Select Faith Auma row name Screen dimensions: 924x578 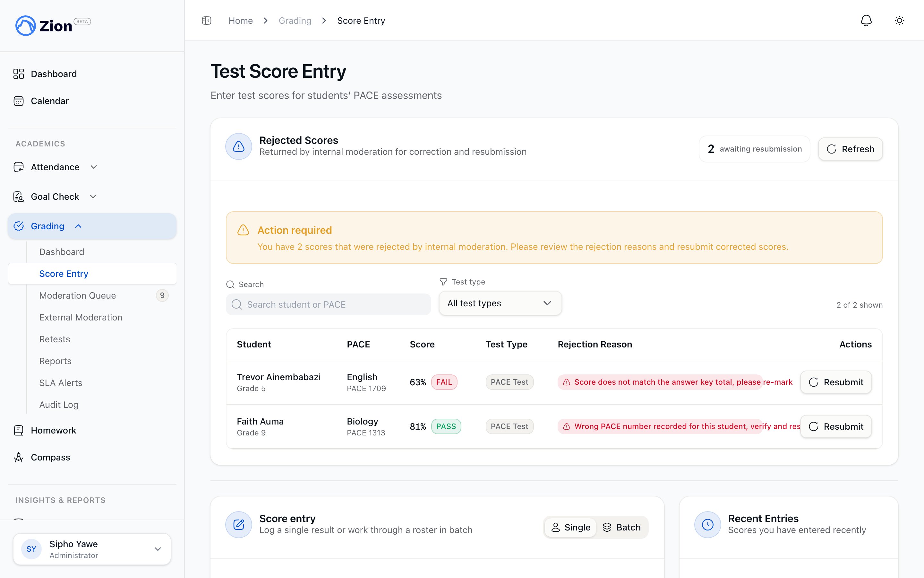pos(260,421)
